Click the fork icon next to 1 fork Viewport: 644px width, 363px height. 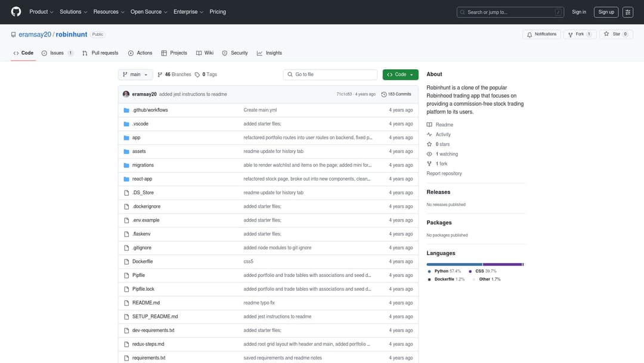(429, 164)
